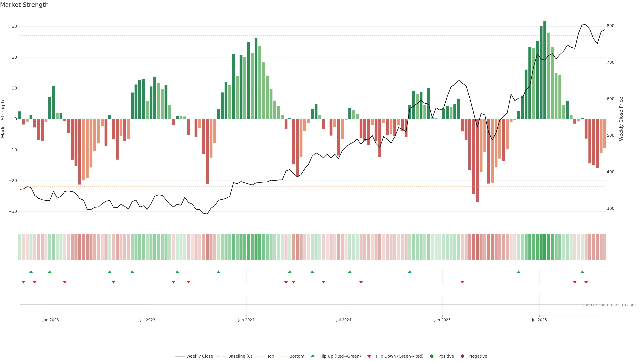Toggle the Weekly Close legend label

point(200,356)
